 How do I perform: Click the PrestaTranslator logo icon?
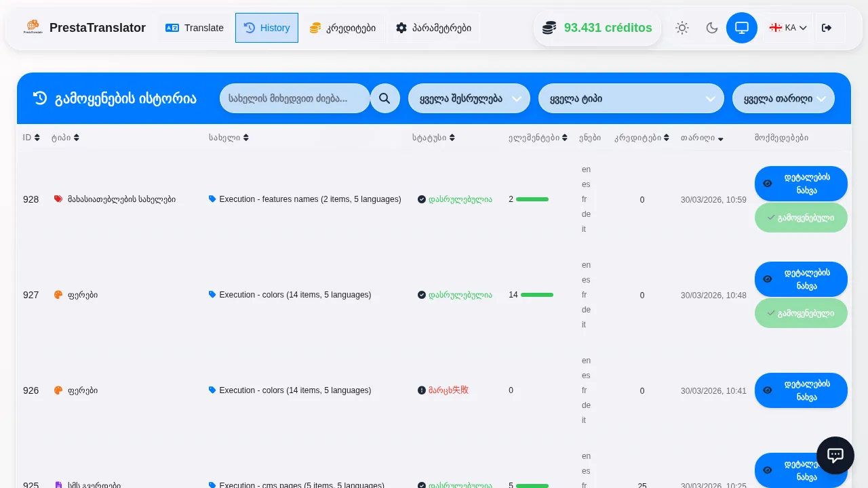pos(33,28)
